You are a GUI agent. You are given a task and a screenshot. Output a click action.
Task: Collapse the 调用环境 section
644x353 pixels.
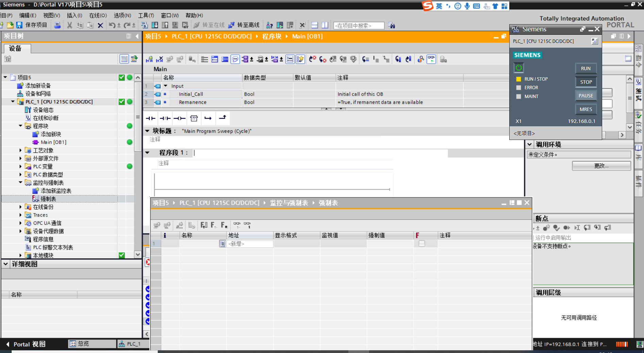(x=530, y=144)
